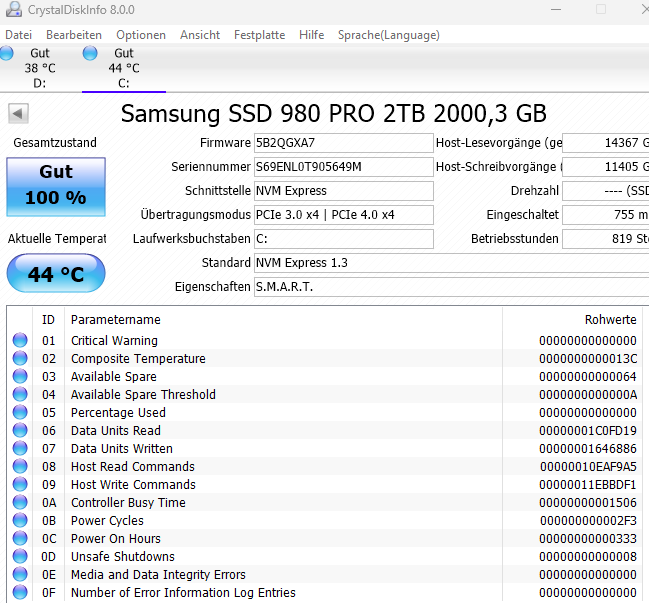
Task: Click the Laufwerksbuchstaben field C:
Action: pos(344,239)
